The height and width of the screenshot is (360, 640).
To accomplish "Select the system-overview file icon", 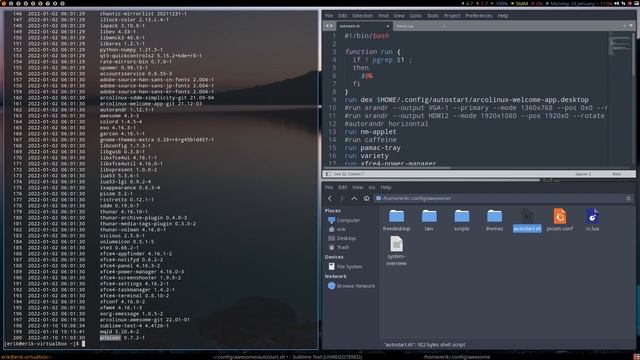I will (x=396, y=251).
